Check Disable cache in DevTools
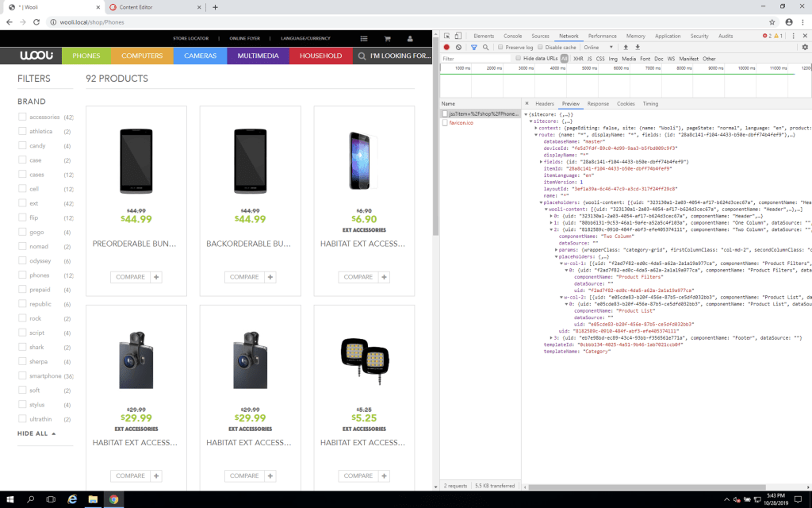 tap(540, 47)
